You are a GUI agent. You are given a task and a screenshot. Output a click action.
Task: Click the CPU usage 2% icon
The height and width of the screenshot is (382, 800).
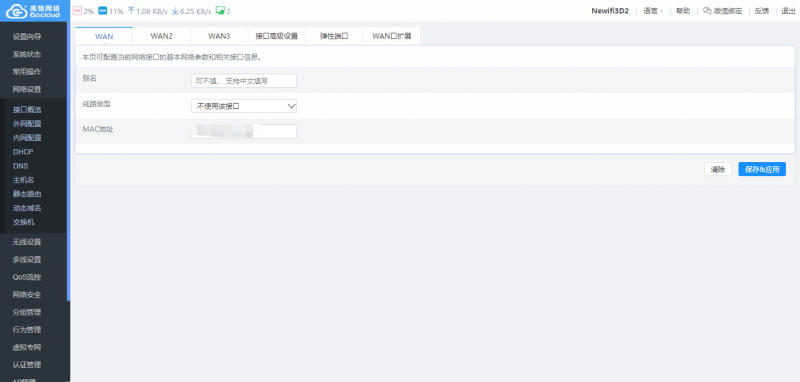click(x=78, y=11)
